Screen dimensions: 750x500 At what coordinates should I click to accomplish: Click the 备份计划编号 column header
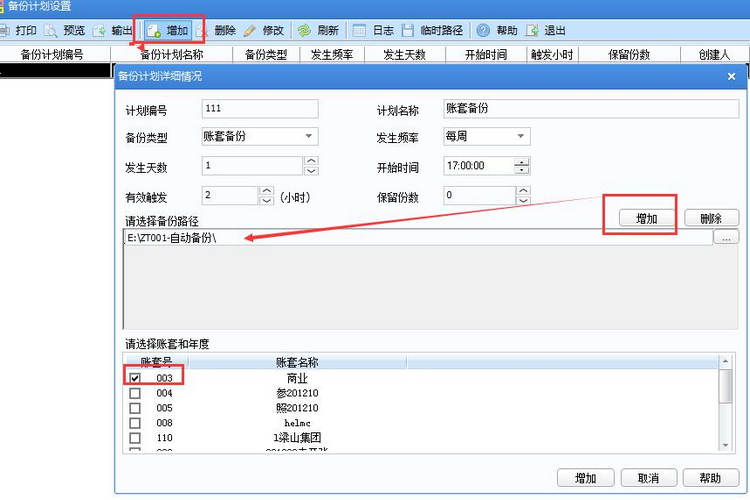[52, 55]
